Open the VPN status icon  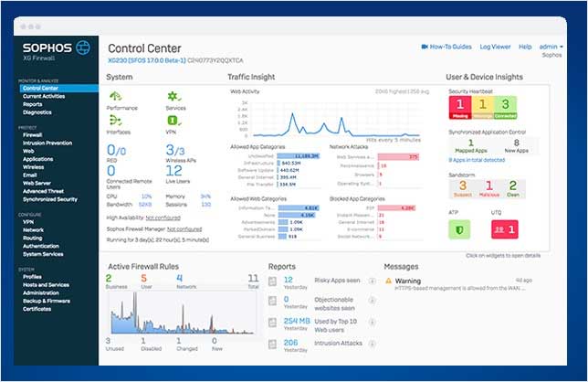coord(173,121)
